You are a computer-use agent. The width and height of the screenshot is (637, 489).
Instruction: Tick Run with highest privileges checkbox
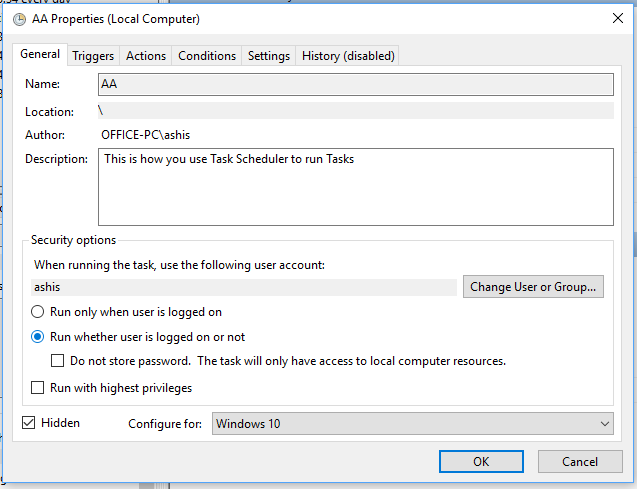pos(38,388)
